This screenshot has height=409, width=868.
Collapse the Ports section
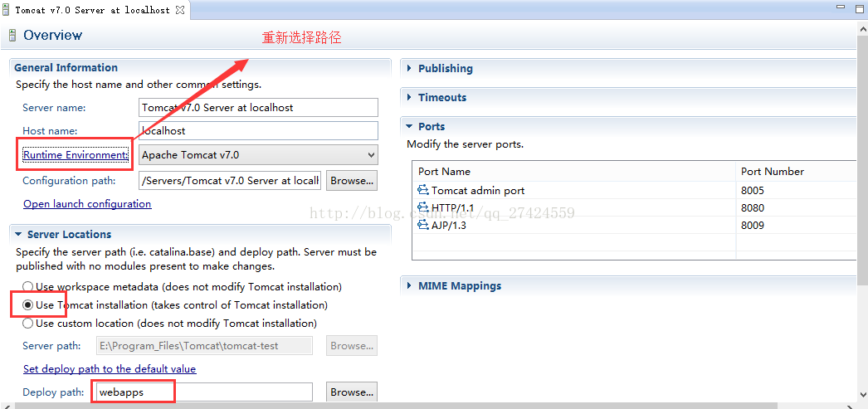[409, 126]
